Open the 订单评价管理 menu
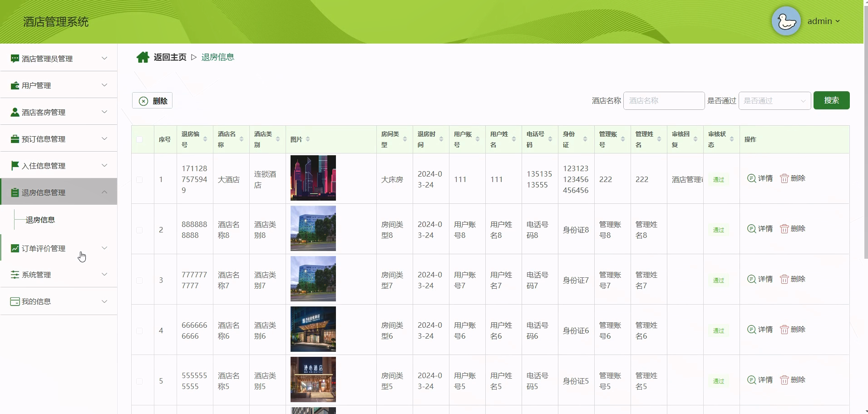This screenshot has height=414, width=868. (x=59, y=248)
